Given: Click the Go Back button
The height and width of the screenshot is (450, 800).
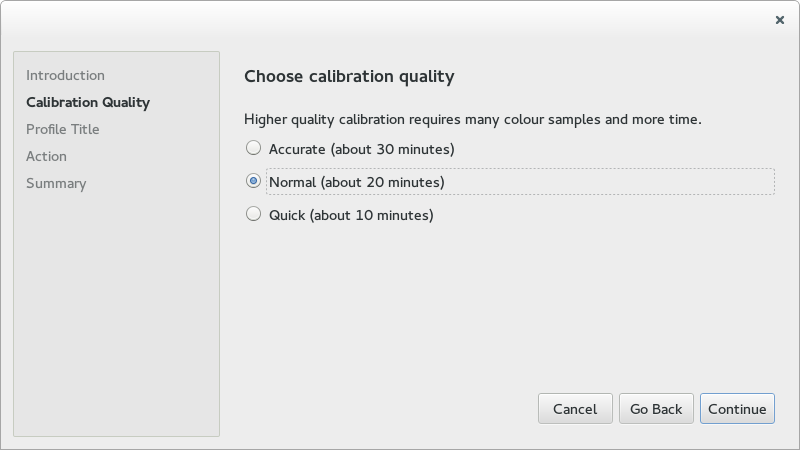Looking at the screenshot, I should click(x=656, y=408).
